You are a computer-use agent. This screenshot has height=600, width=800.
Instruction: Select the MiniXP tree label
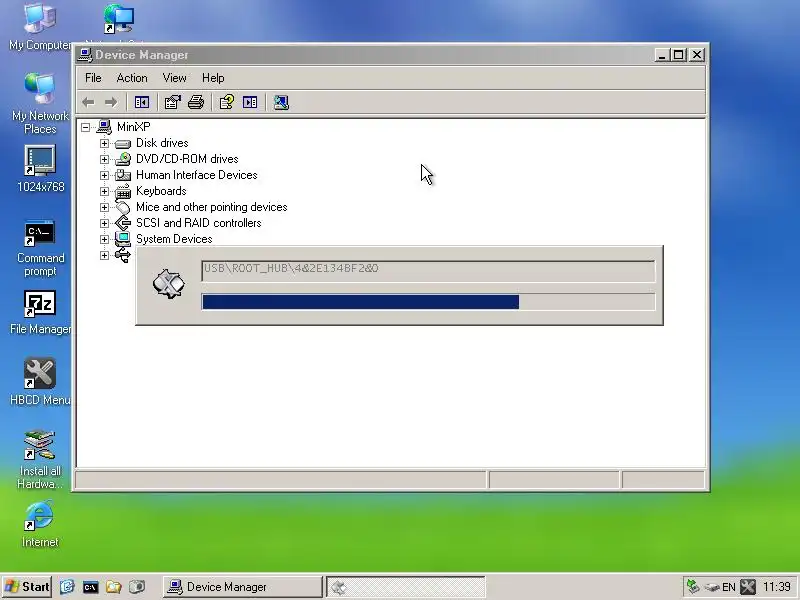(x=133, y=127)
